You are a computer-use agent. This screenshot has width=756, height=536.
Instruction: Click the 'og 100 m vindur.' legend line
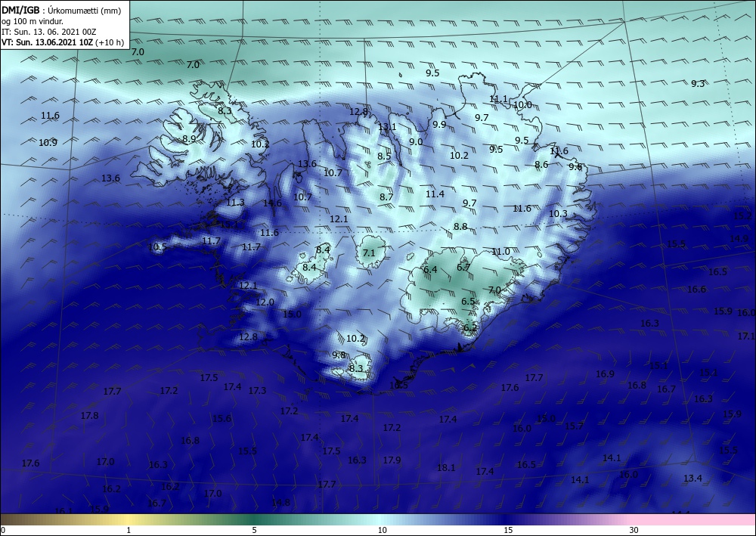click(x=33, y=21)
